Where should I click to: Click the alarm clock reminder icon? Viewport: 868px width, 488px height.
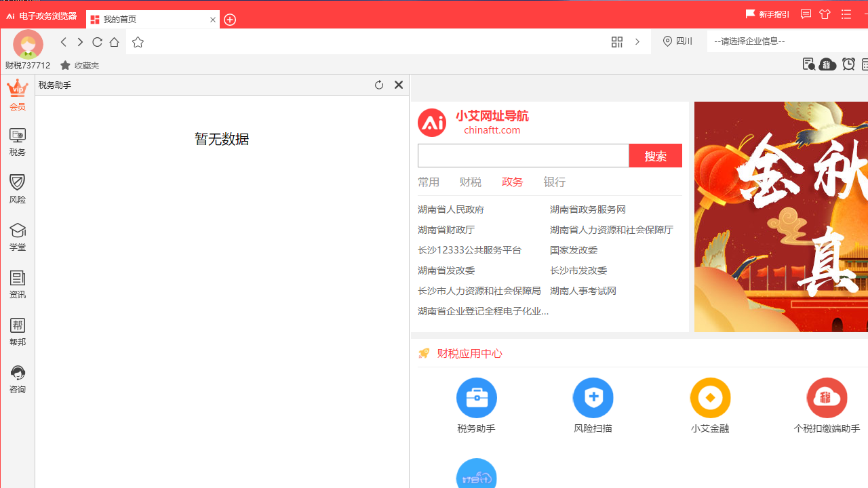click(x=848, y=64)
